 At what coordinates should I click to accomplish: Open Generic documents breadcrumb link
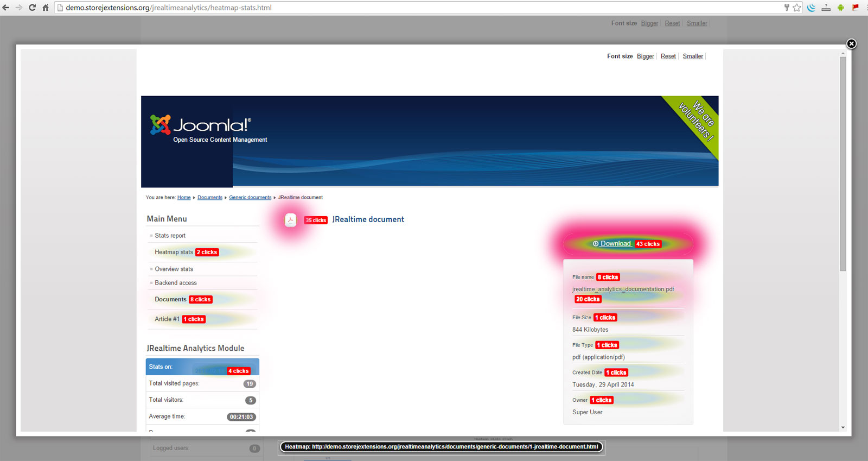pos(250,198)
